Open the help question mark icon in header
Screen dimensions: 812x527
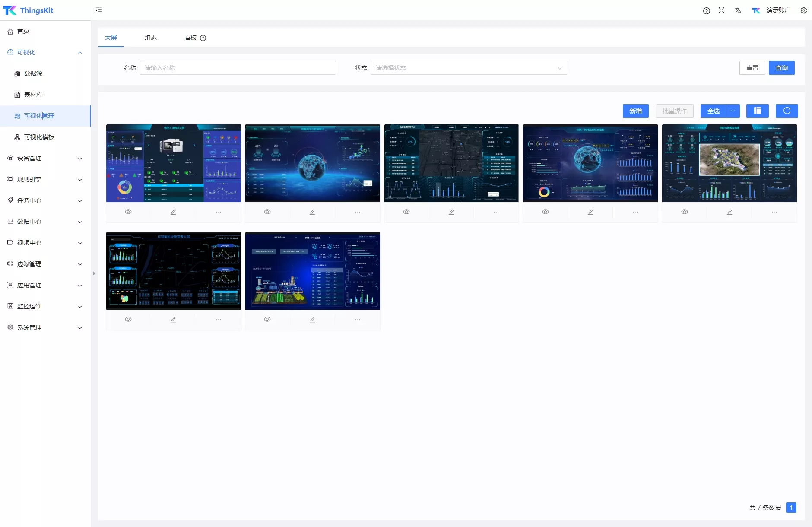pos(706,11)
